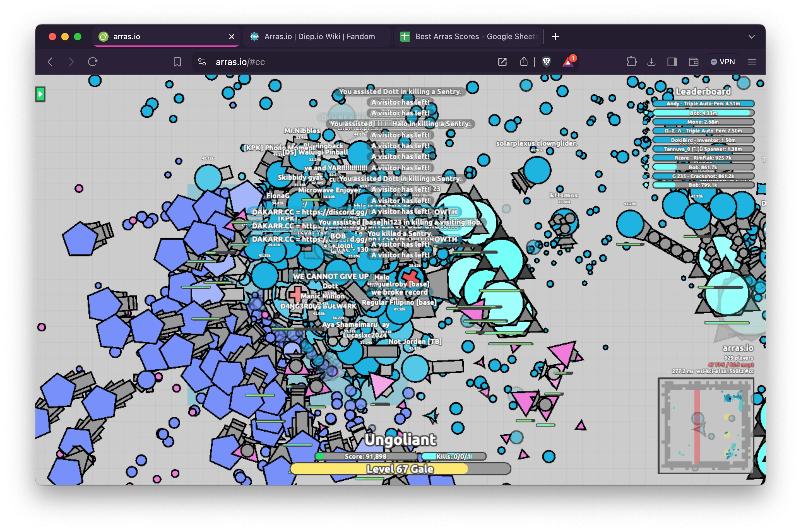Open the browser hamburger main menu

pyautogui.click(x=751, y=62)
